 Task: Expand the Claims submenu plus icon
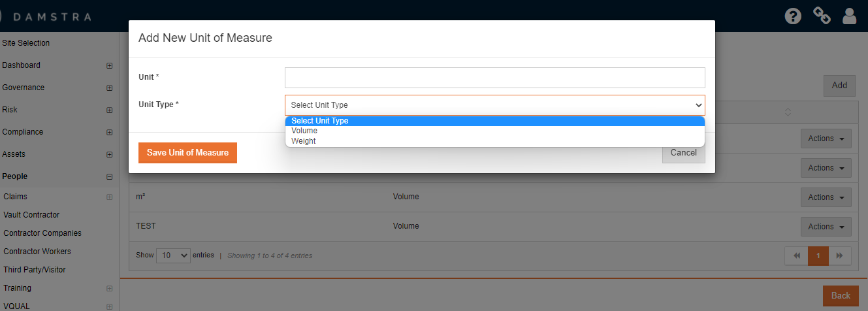[109, 197]
